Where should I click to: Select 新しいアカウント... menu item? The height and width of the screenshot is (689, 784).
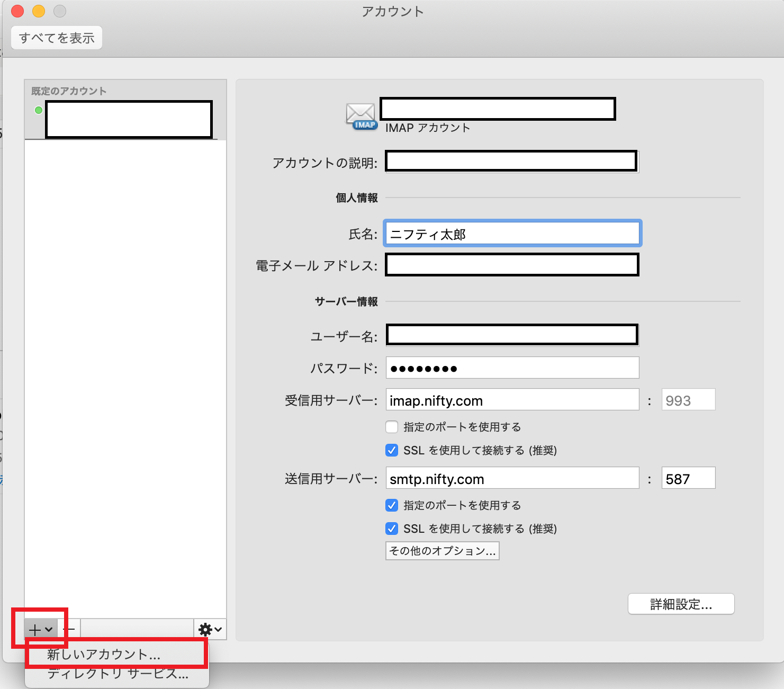click(104, 655)
